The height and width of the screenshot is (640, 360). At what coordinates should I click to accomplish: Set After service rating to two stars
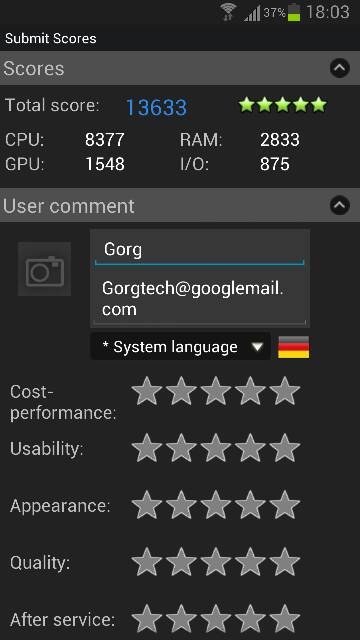click(181, 619)
